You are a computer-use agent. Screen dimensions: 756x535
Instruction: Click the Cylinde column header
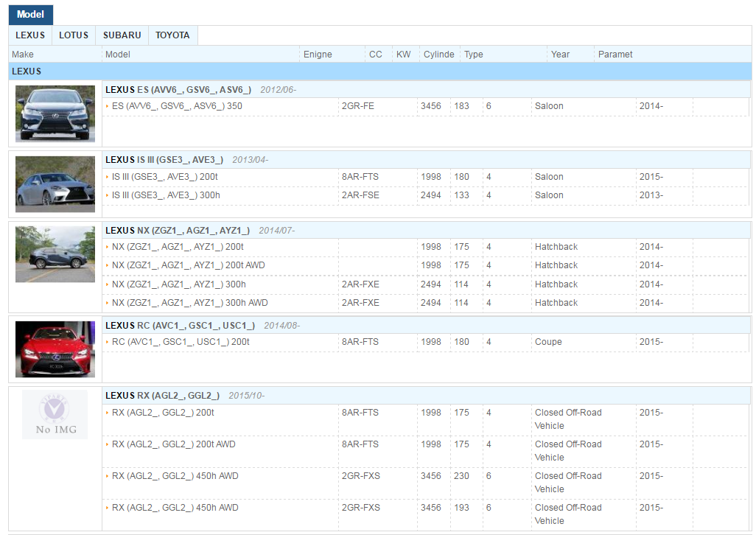coord(438,55)
